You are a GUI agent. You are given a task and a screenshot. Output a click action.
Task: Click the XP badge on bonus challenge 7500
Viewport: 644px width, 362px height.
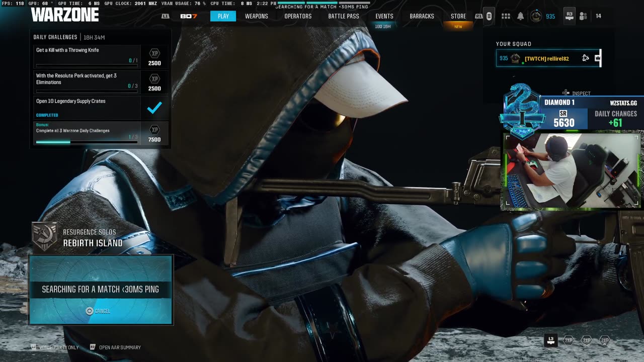(x=154, y=130)
